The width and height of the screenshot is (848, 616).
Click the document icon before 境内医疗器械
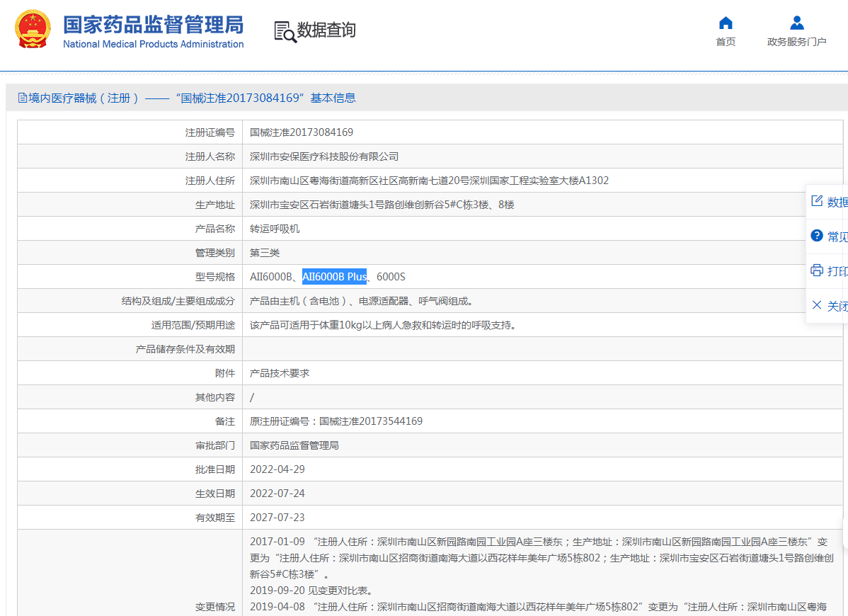coord(23,98)
